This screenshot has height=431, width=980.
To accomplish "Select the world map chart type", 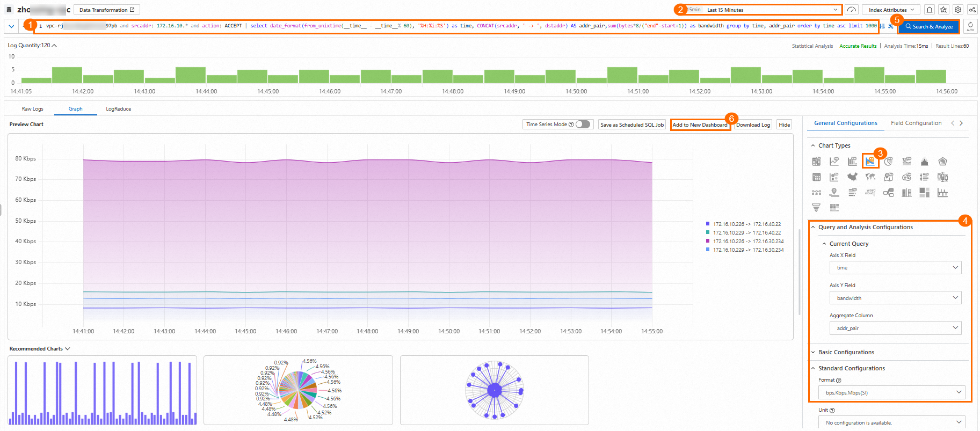I will pyautogui.click(x=870, y=177).
